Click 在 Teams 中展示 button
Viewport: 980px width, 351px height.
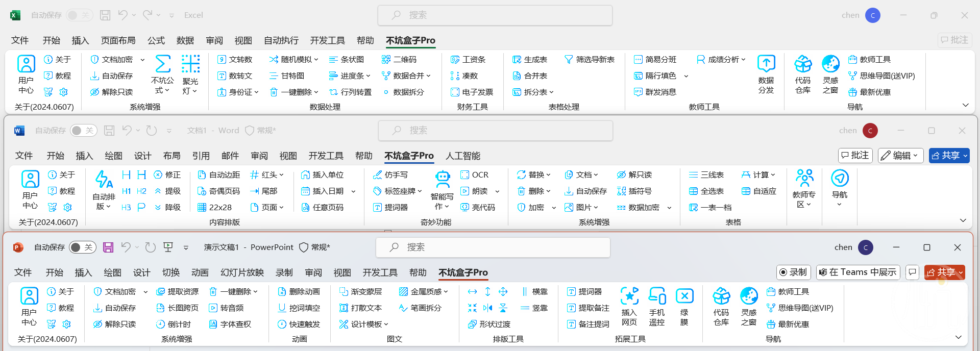point(857,272)
